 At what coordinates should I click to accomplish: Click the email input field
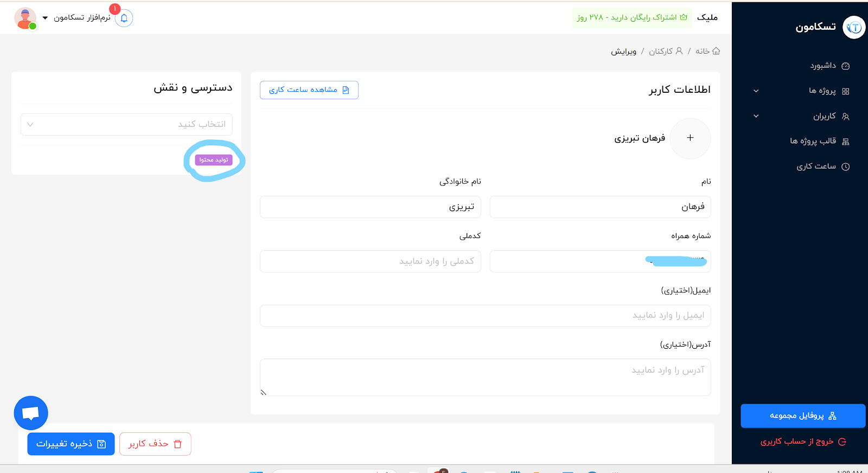[x=485, y=316]
